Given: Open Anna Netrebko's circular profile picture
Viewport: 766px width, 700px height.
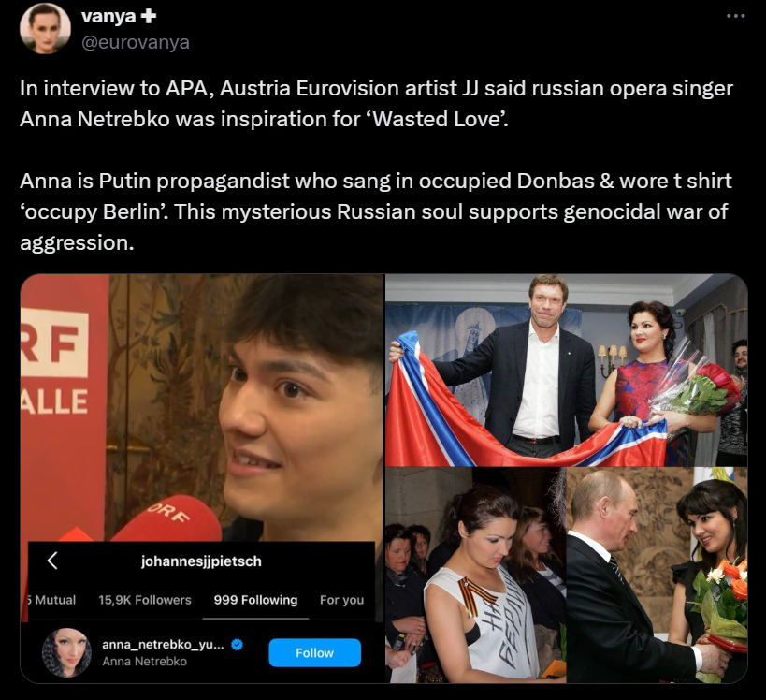Looking at the screenshot, I should 66,652.
